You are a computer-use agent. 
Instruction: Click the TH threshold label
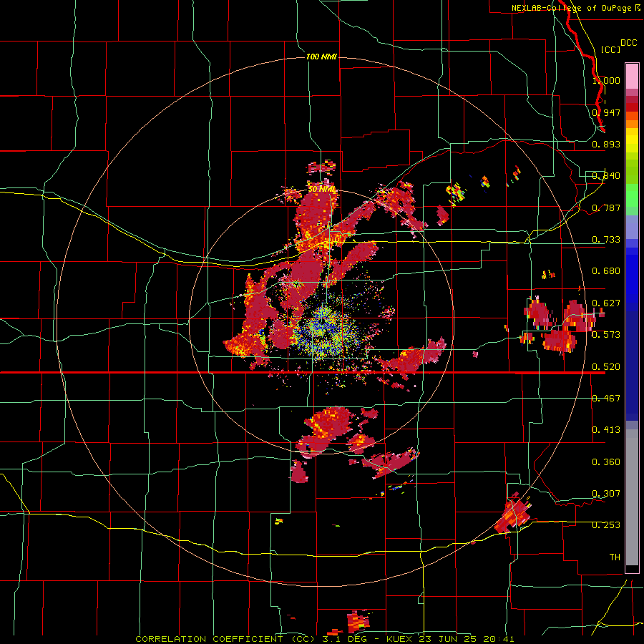click(615, 557)
